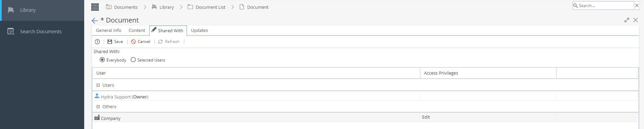Open the Updates tab

tap(199, 30)
